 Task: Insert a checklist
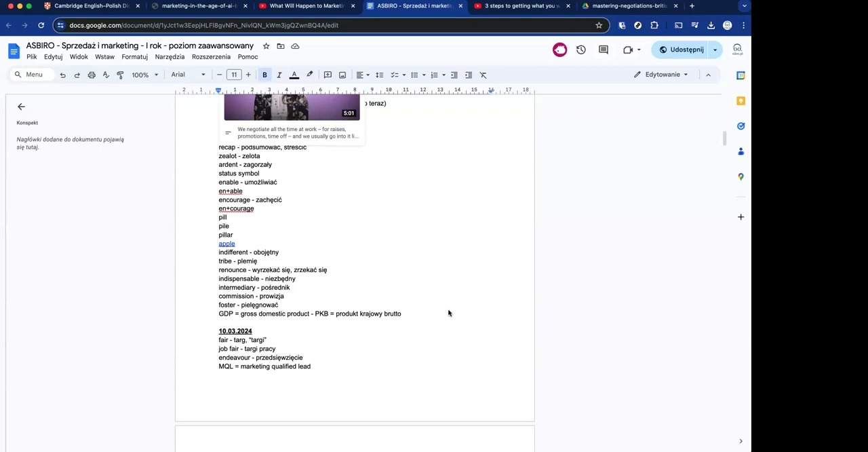pos(394,75)
